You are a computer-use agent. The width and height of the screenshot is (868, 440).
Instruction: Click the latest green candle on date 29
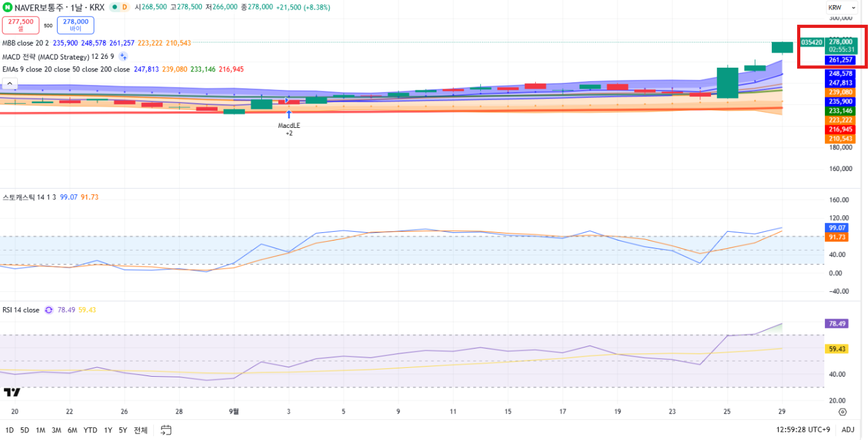pyautogui.click(x=782, y=47)
